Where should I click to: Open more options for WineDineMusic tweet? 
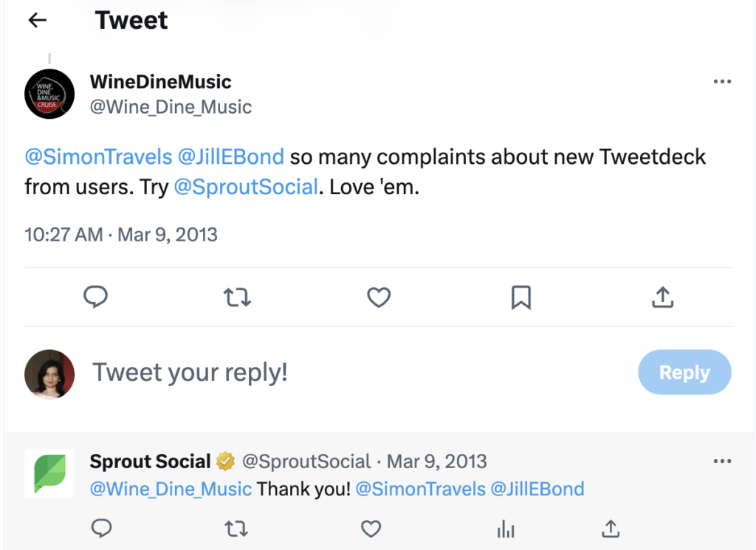pos(722,81)
